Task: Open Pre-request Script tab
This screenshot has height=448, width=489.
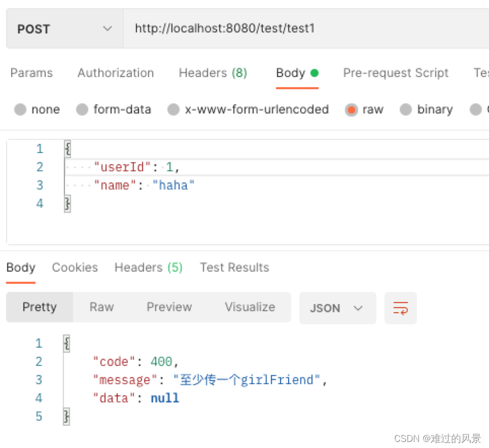Action: pyautogui.click(x=396, y=73)
